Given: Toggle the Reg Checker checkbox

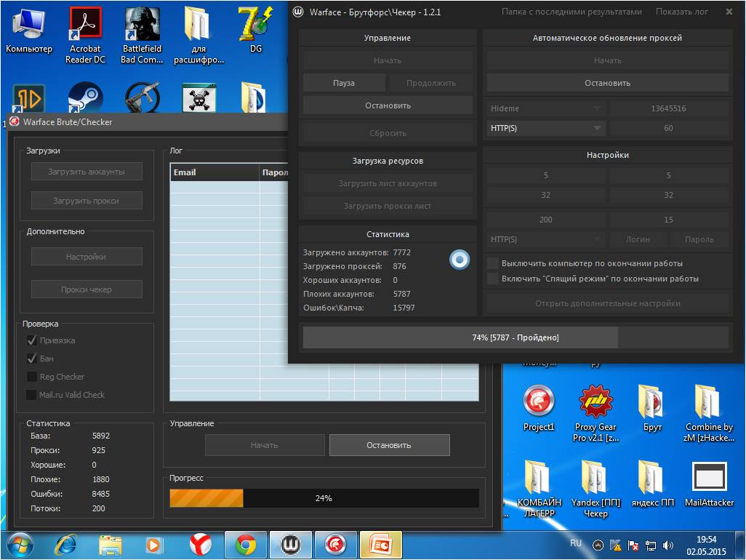Looking at the screenshot, I should tap(31, 377).
